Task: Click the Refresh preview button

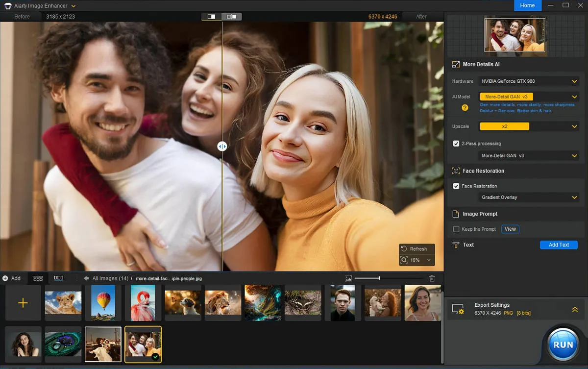Action: 417,249
